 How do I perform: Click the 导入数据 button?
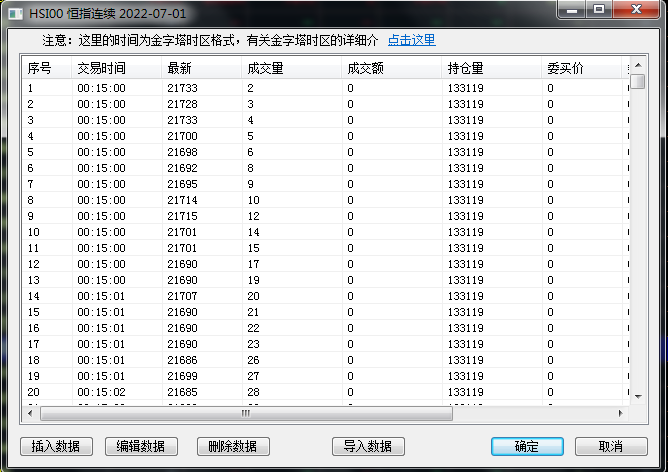(368, 446)
